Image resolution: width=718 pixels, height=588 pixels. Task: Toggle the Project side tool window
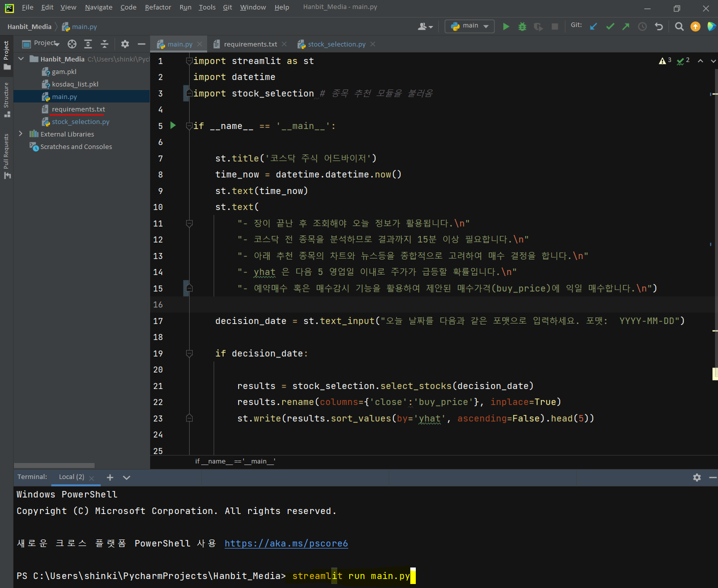pos(7,55)
